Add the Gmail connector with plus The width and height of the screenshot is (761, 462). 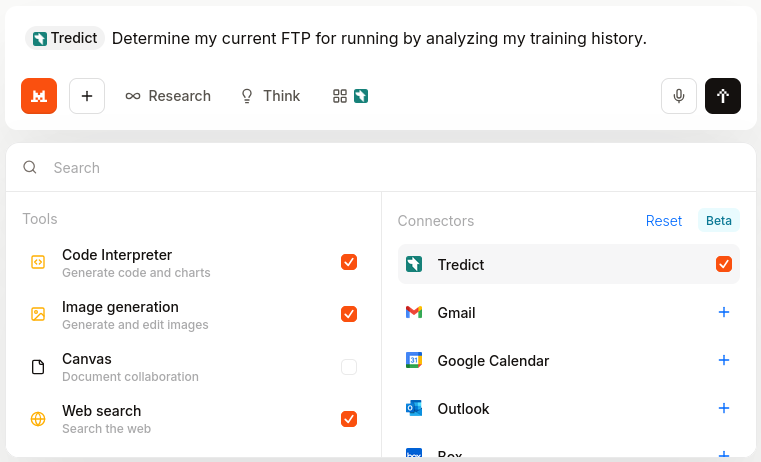(x=724, y=313)
